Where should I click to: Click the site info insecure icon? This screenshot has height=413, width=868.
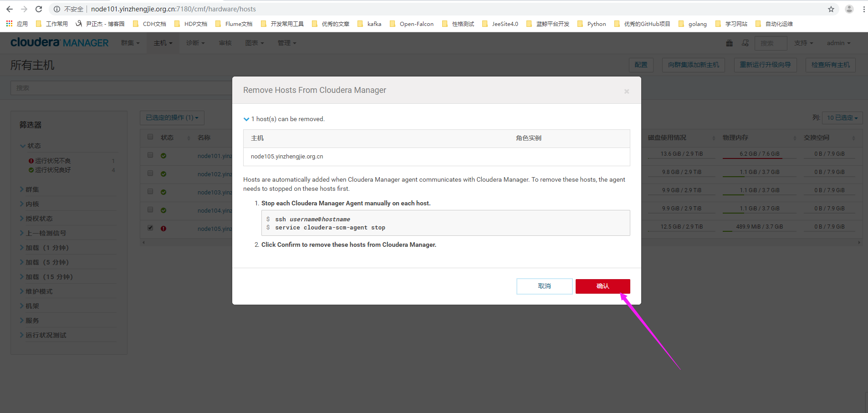coord(57,9)
